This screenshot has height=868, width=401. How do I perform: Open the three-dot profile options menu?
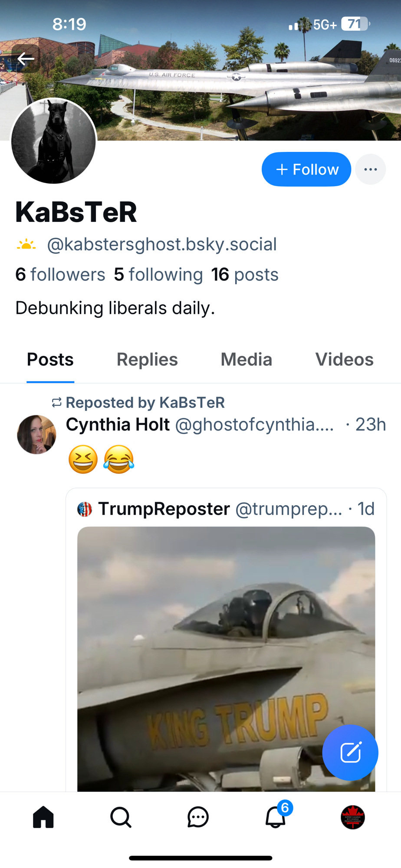tap(370, 169)
